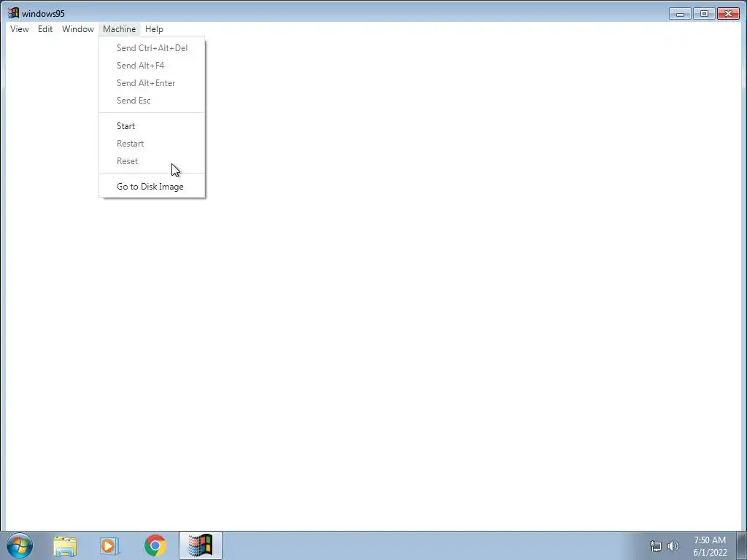Open the View menu
The height and width of the screenshot is (560, 747).
click(x=20, y=29)
